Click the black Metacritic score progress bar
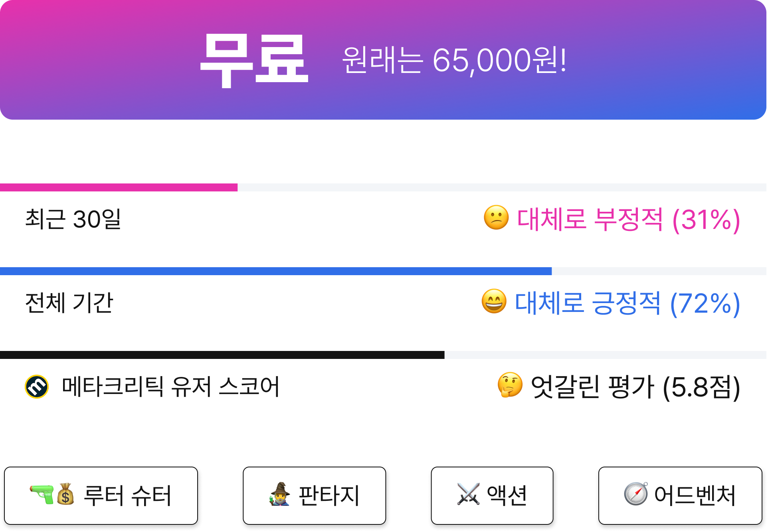This screenshot has width=768, height=532. [222, 355]
